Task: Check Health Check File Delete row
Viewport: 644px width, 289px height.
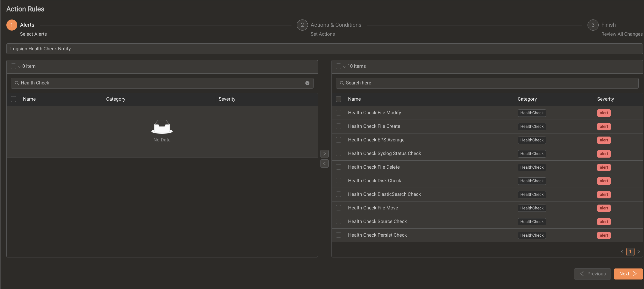Action: point(338,167)
